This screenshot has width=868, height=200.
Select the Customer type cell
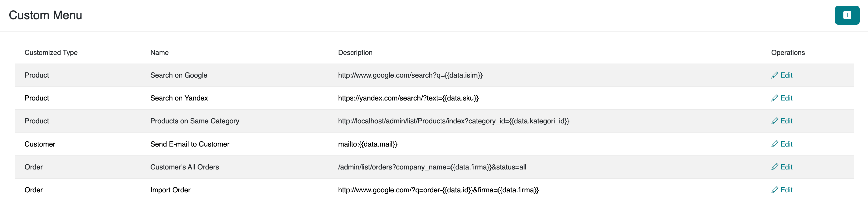click(x=40, y=144)
